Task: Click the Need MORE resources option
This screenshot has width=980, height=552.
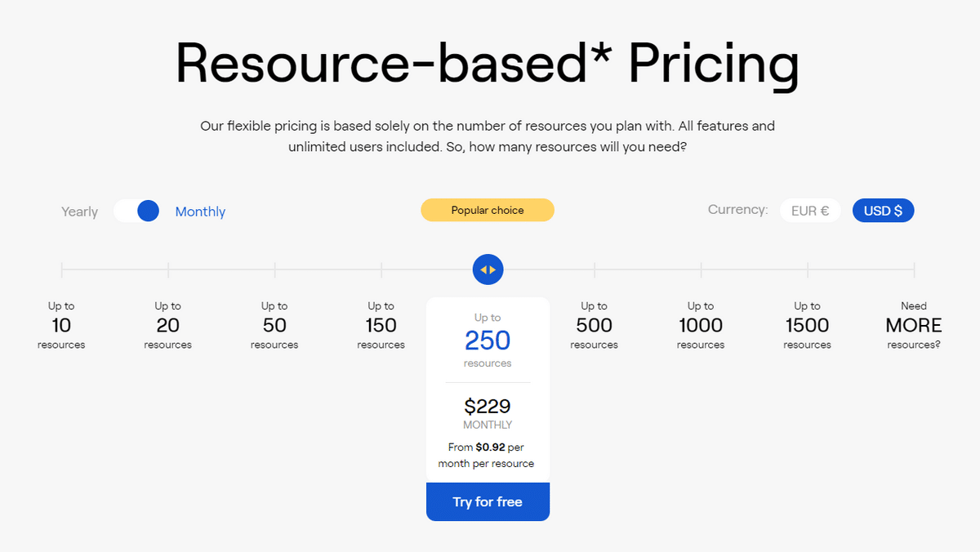Action: coord(914,325)
